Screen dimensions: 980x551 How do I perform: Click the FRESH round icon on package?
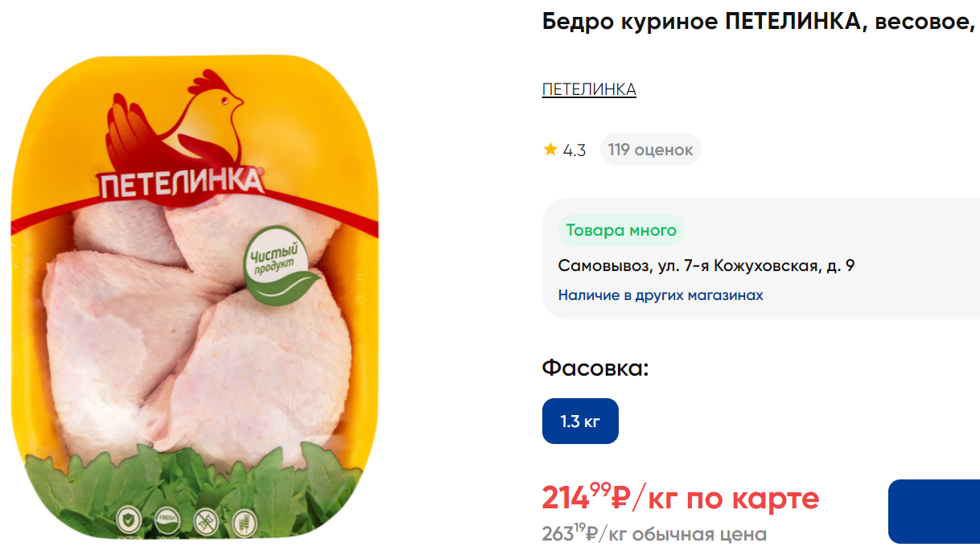pyautogui.click(x=167, y=521)
